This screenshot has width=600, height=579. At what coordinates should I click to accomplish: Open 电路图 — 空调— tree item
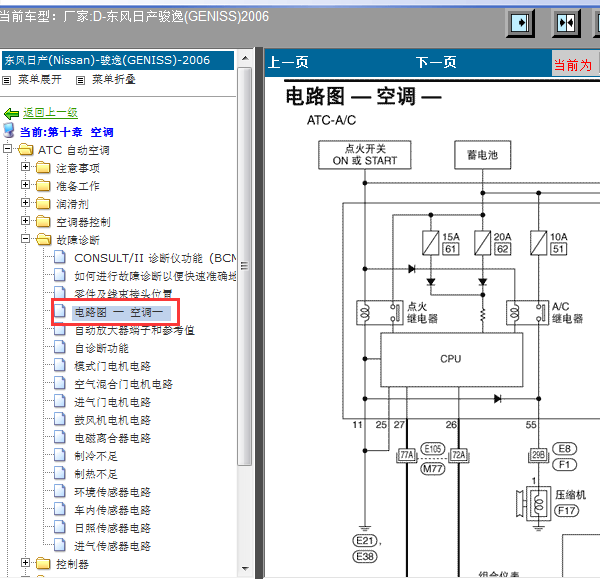coord(119,312)
